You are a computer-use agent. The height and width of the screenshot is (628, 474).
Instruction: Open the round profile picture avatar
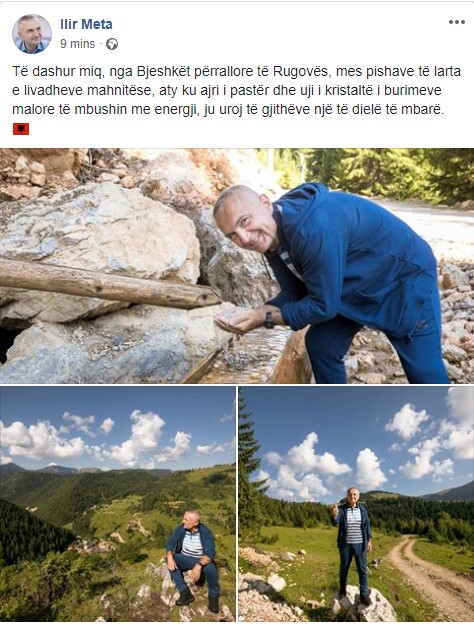(32, 34)
